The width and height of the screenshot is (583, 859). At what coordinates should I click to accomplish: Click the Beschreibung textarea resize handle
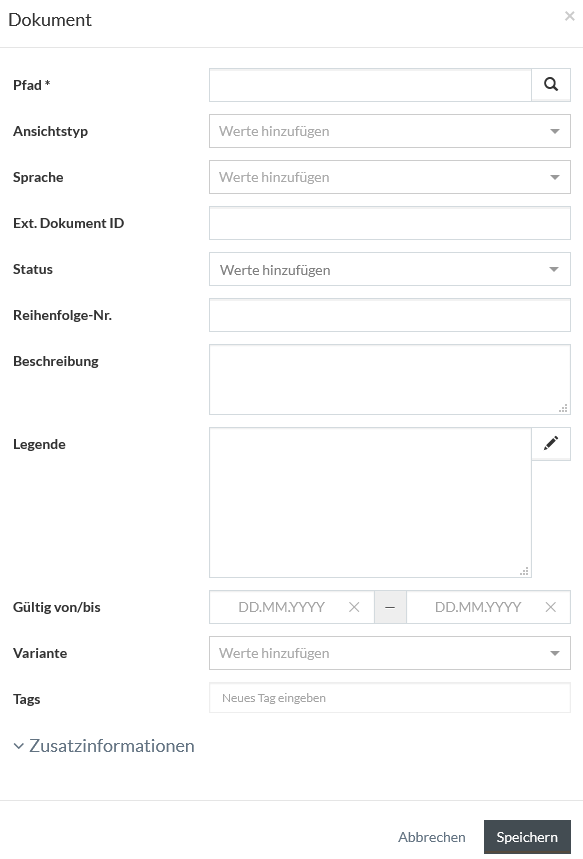coord(563,408)
